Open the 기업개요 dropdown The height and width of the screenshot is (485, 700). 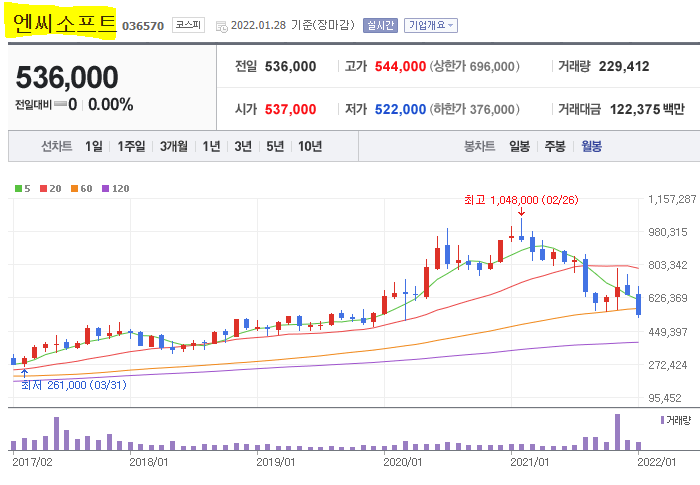(431, 25)
